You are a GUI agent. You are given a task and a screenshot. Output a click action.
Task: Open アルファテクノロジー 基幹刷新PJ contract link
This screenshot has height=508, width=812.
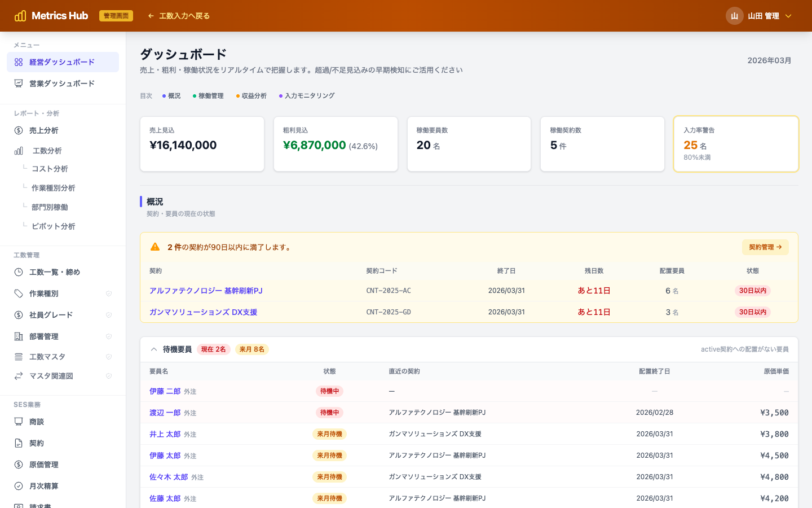click(x=206, y=291)
